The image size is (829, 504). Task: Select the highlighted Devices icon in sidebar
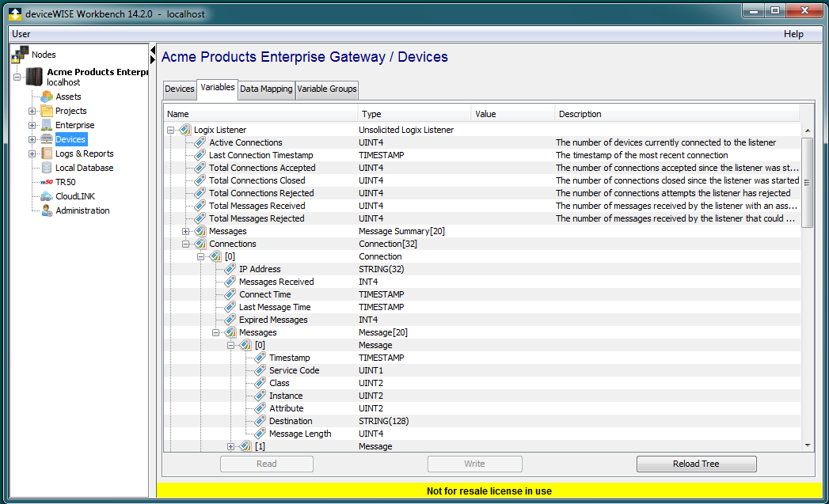45,138
